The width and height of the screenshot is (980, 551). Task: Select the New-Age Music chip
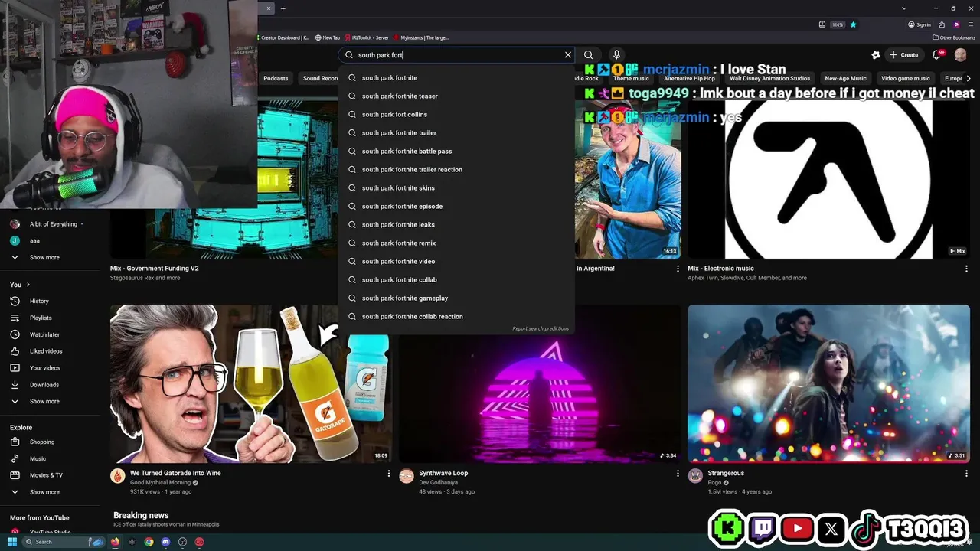point(845,78)
